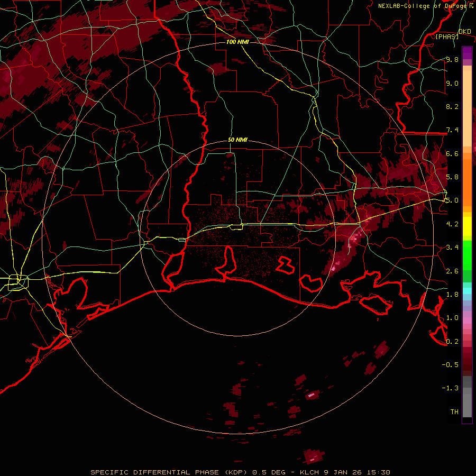476x476 pixels.
Task: Select the 100 NMI range ring label
Action: 237,42
